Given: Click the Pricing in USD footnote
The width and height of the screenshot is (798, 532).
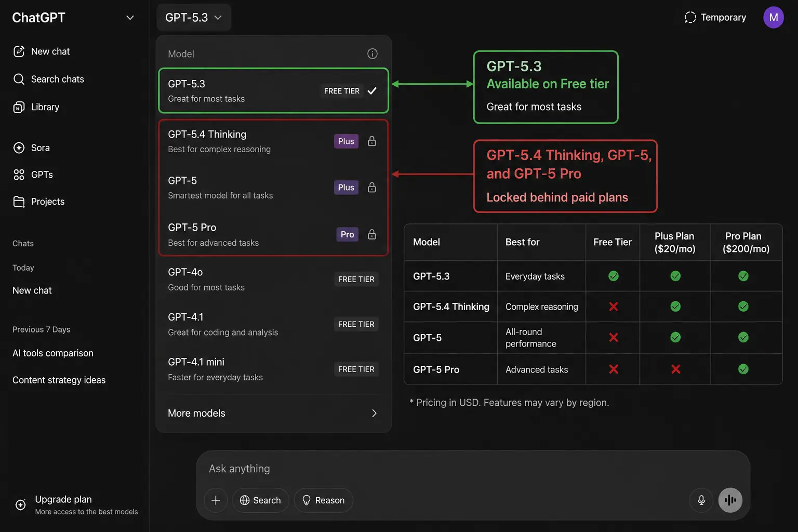Looking at the screenshot, I should pos(509,403).
